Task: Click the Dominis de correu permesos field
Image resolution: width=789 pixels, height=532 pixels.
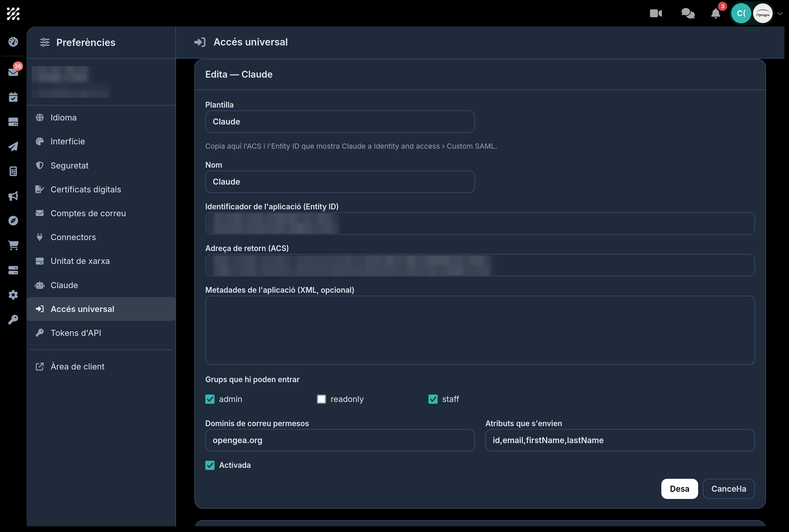Action: 340,440
